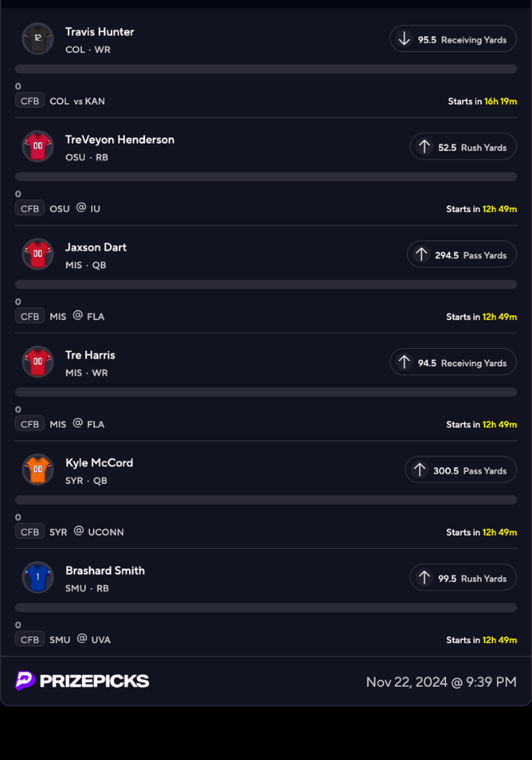Click TreVeyon Henderson's red jersey icon
Image resolution: width=532 pixels, height=760 pixels.
click(x=37, y=147)
